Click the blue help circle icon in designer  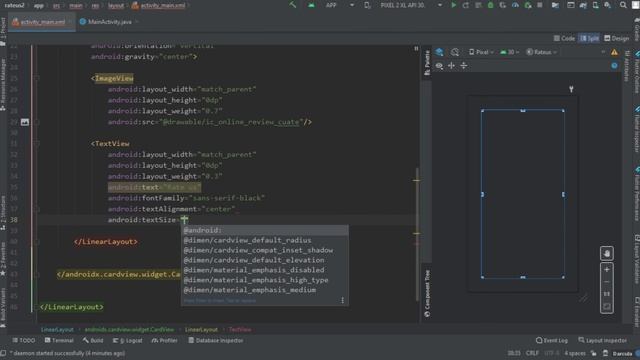[x=614, y=66]
